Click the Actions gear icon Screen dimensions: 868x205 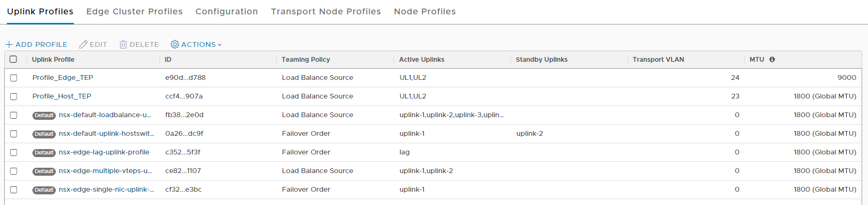175,45
